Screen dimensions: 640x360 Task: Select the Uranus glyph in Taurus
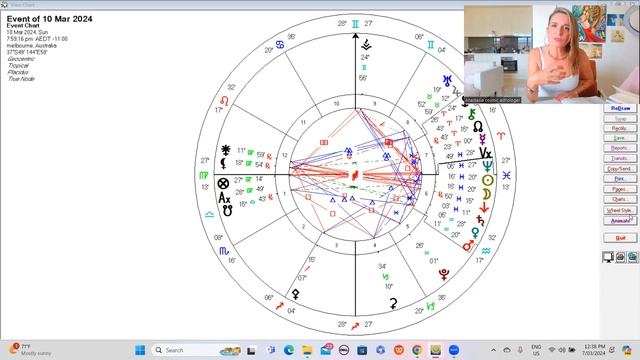(447, 81)
